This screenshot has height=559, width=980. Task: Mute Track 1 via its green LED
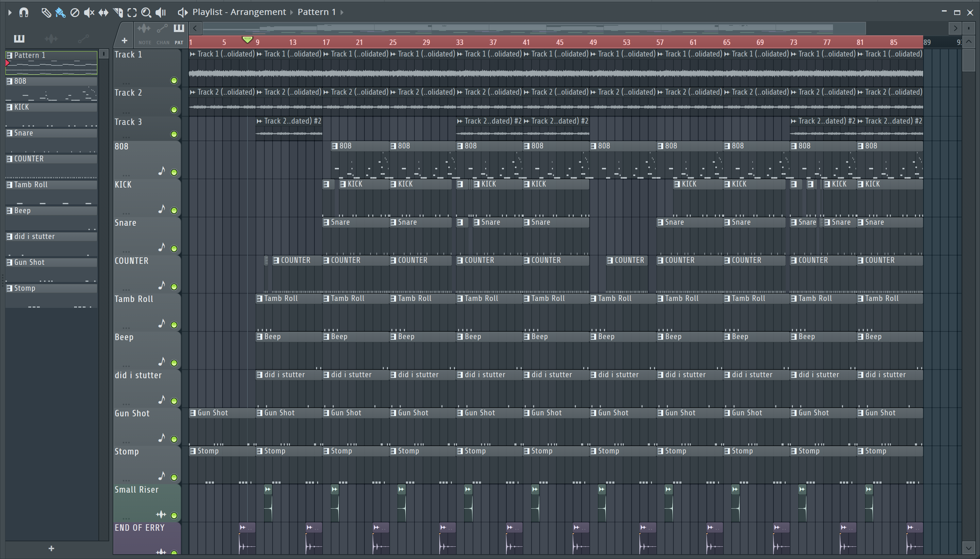tap(174, 81)
